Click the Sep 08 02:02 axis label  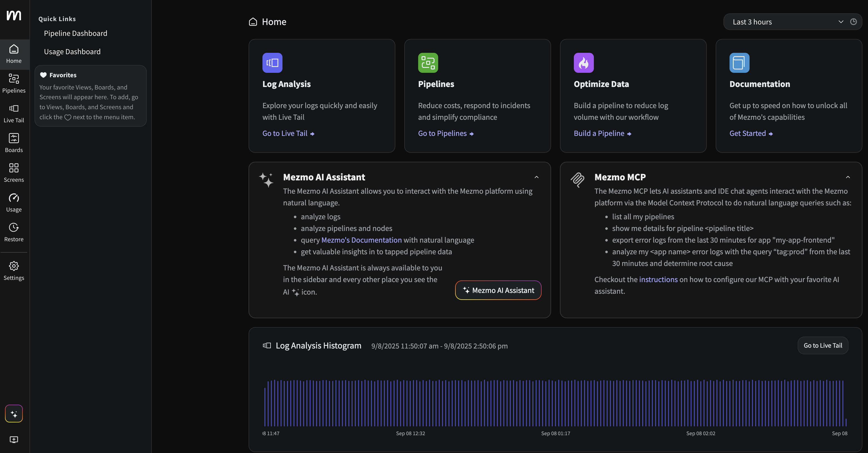click(x=701, y=433)
